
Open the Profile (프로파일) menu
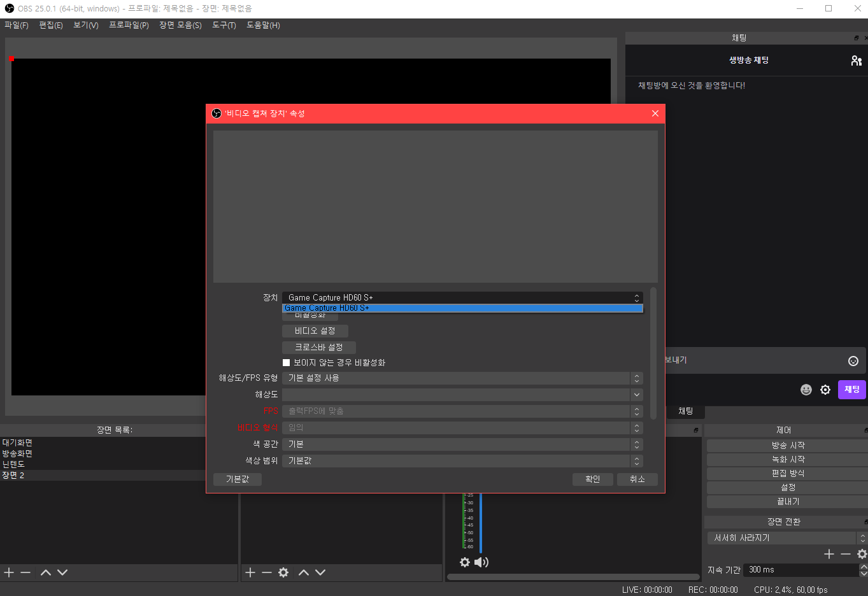point(129,25)
